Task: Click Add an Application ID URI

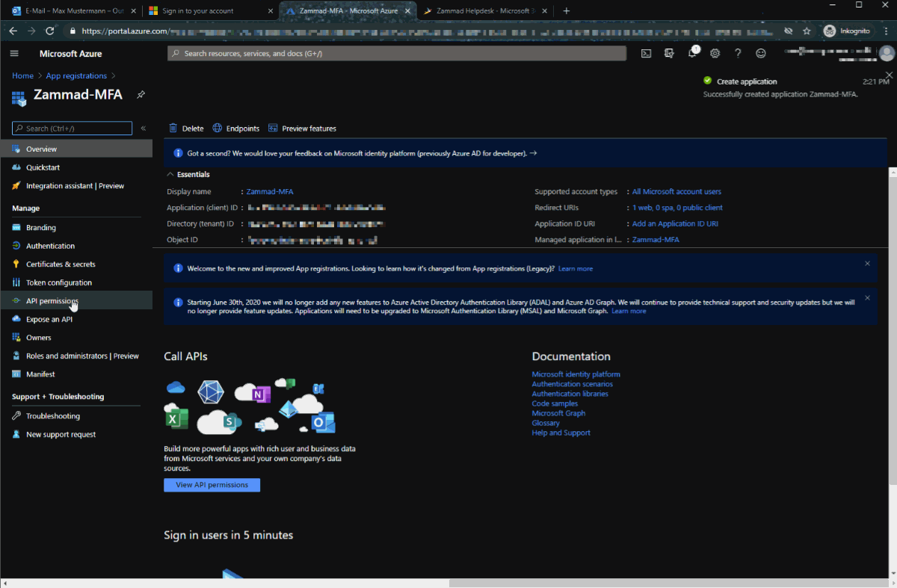Action: [675, 224]
